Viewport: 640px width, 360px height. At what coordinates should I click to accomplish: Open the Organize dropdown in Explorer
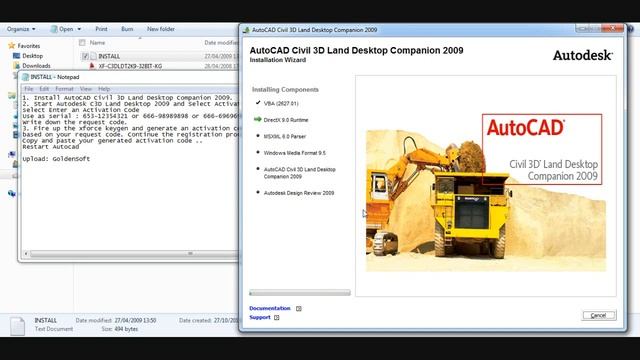(x=21, y=29)
